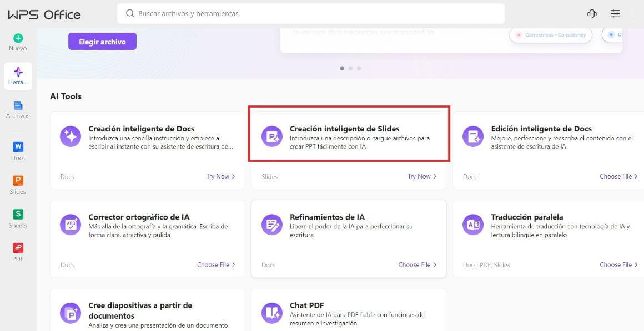
Task: Click the Cree diapositivas a partir de documentos icon
Action: click(x=71, y=313)
